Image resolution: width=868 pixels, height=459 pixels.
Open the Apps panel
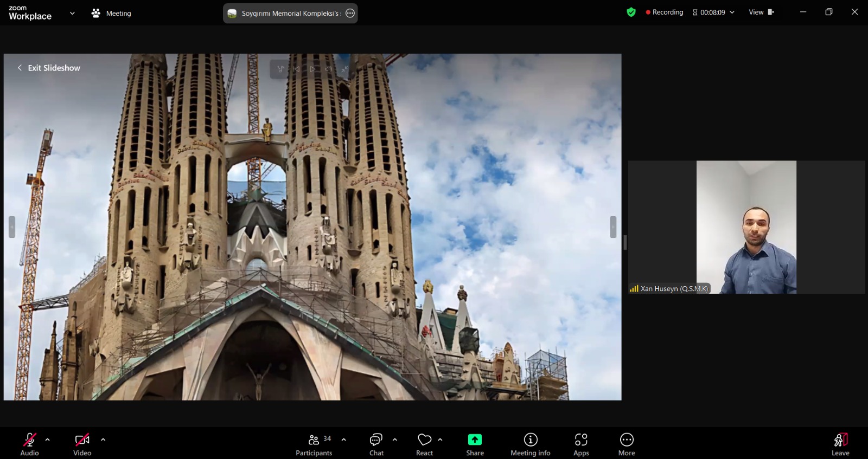[x=581, y=444]
